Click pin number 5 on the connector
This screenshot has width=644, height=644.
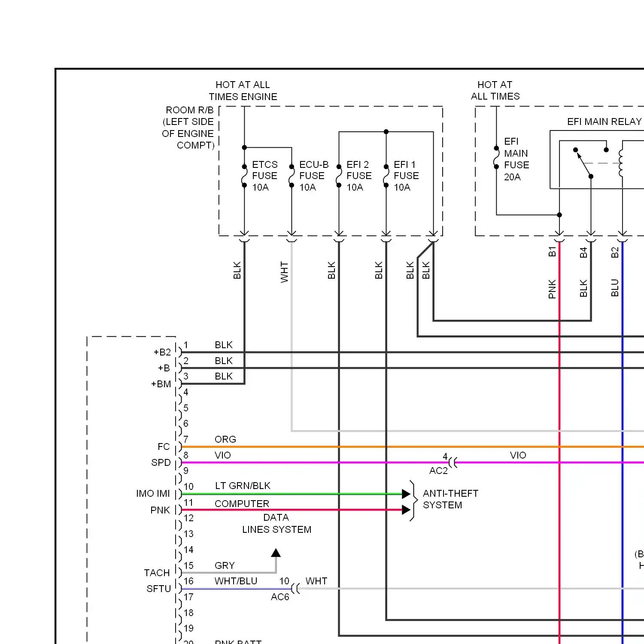[186, 408]
